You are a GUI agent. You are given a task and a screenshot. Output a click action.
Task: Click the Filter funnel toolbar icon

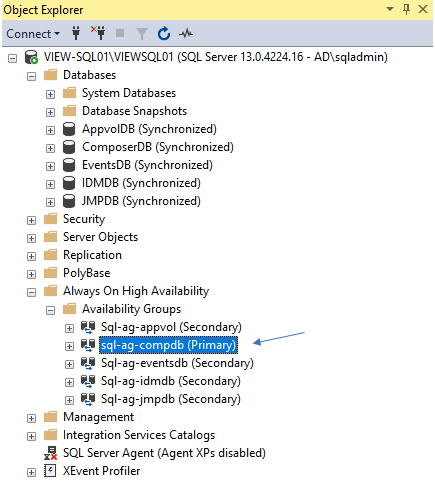142,34
